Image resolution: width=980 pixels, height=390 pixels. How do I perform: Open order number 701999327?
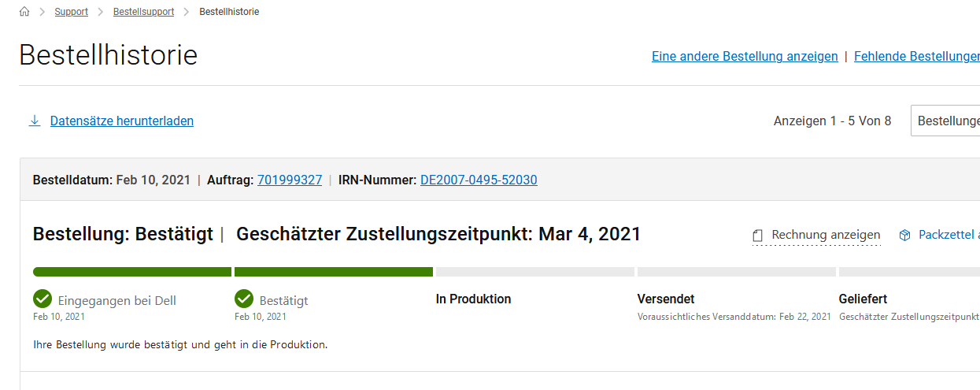(x=290, y=180)
